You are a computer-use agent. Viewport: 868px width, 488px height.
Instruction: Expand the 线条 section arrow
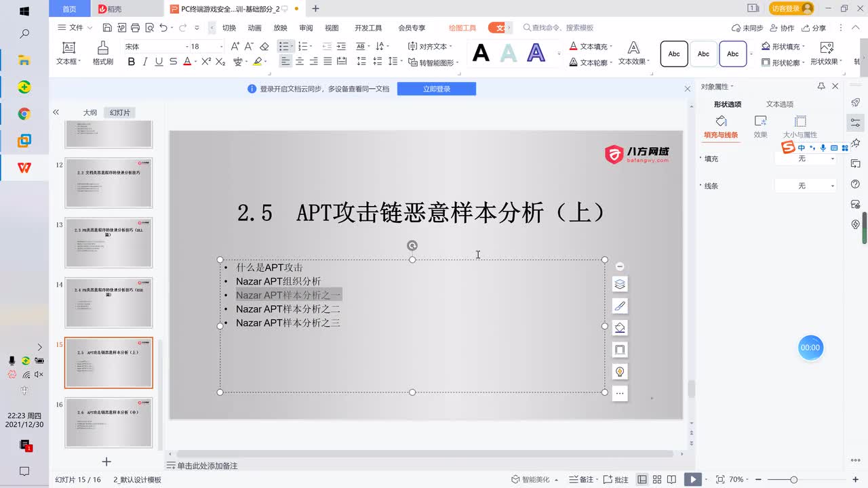pyautogui.click(x=701, y=186)
